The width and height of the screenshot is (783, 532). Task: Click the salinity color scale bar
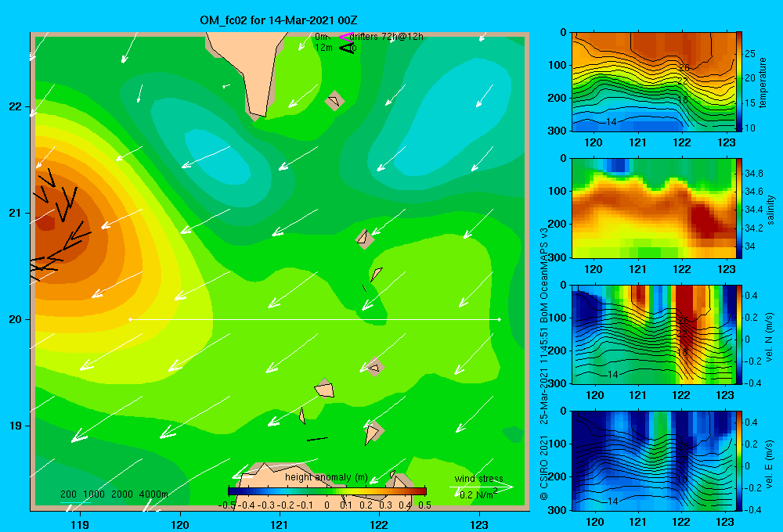pyautogui.click(x=739, y=208)
